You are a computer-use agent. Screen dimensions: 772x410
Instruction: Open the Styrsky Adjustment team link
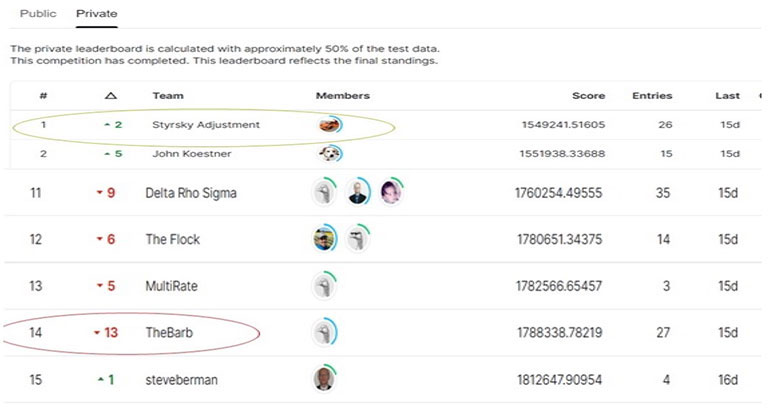coord(205,125)
